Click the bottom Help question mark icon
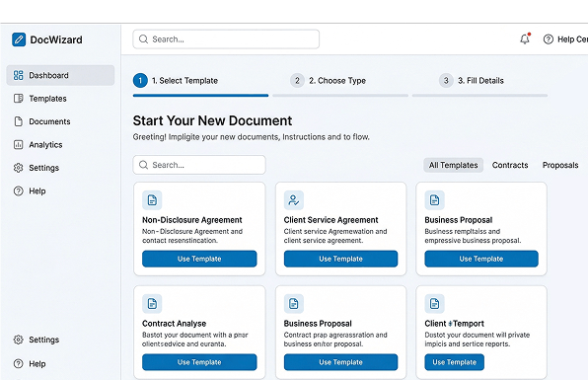Viewport: 588px width, 380px height. 18,363
